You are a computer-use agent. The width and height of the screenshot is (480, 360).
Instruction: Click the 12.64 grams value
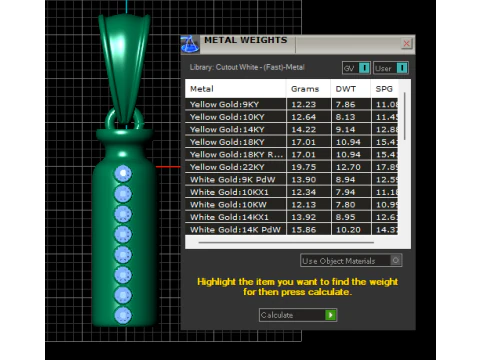tap(303, 117)
